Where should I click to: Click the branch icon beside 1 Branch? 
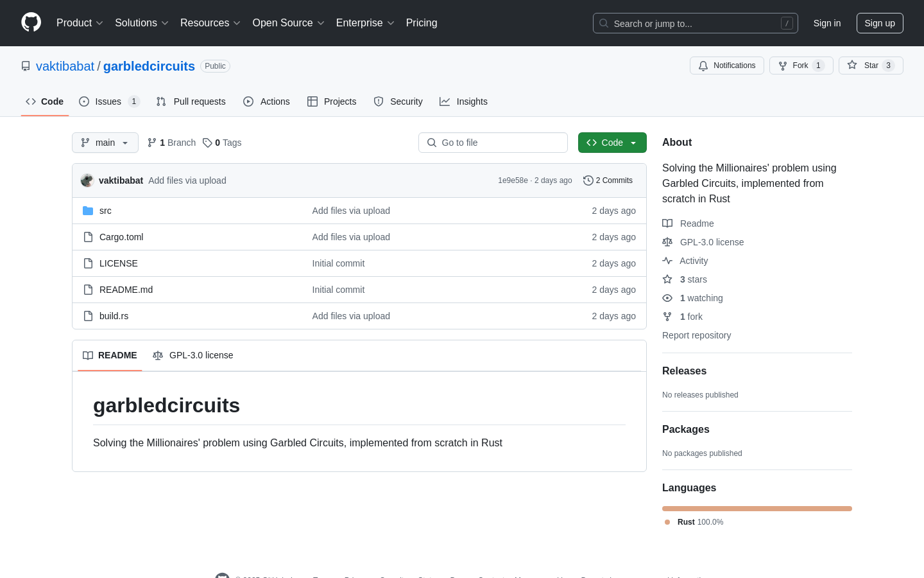pyautogui.click(x=152, y=143)
